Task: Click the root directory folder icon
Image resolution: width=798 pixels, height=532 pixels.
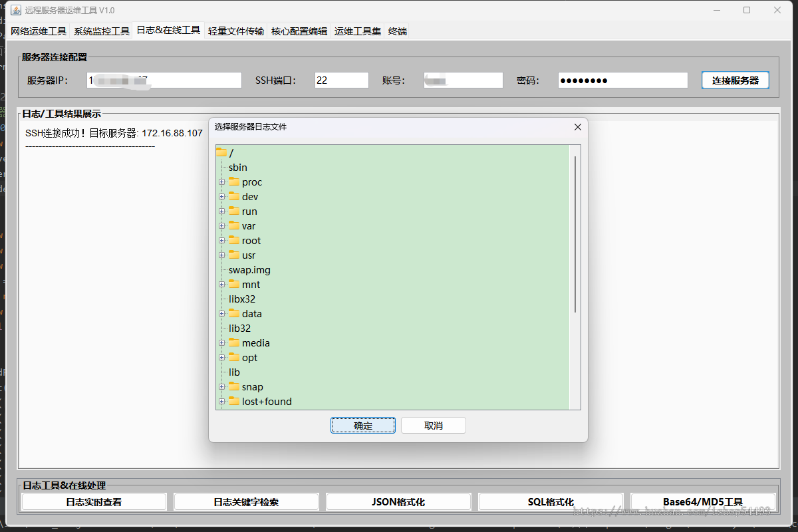Action: pos(233,240)
